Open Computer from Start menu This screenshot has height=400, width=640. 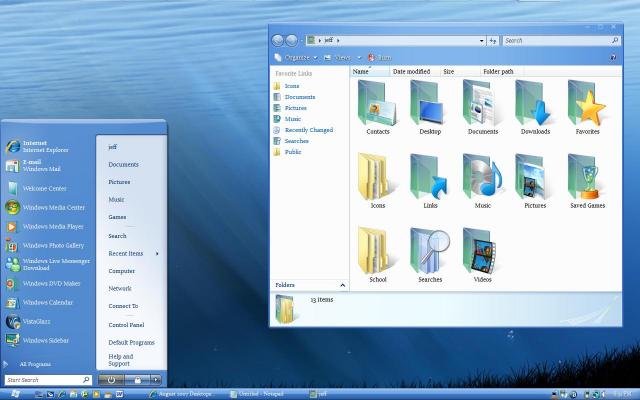[x=122, y=271]
